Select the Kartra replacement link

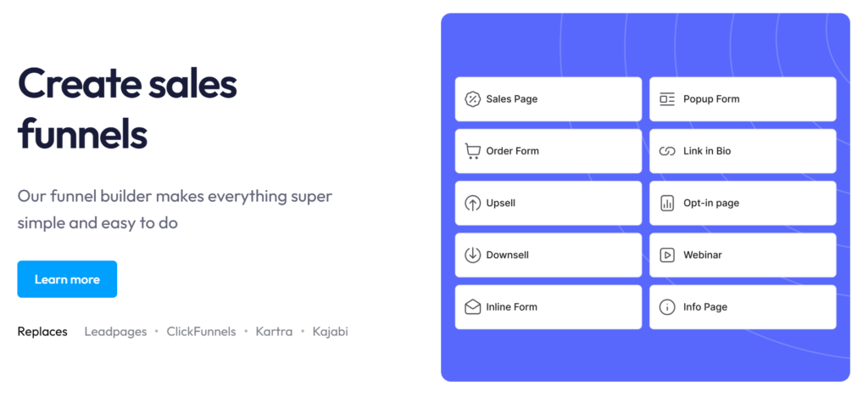tap(274, 332)
